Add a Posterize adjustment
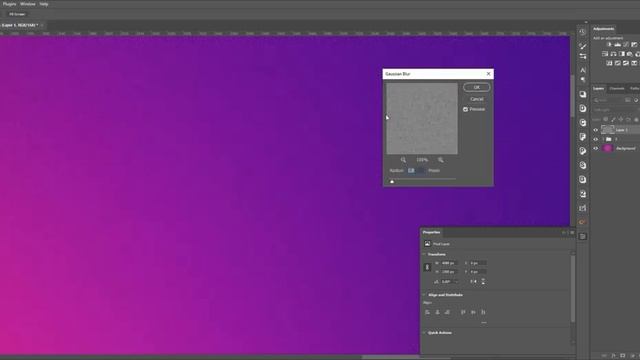 [x=618, y=63]
